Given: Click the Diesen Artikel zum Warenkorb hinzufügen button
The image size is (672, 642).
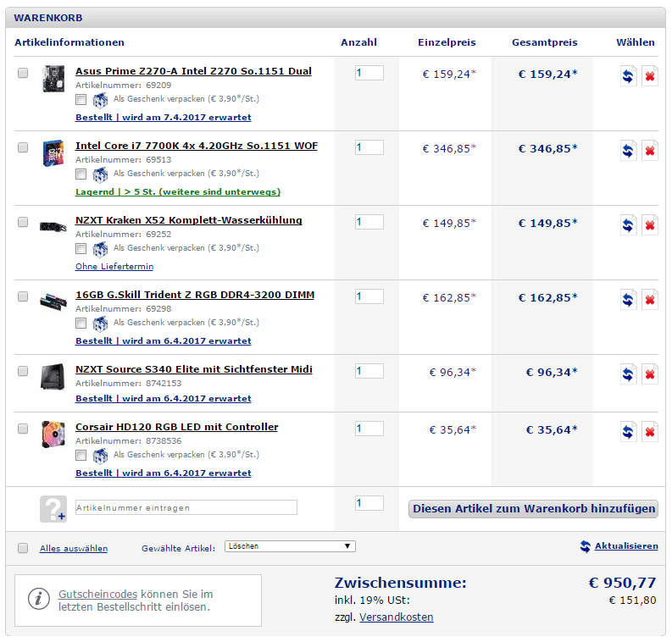Looking at the screenshot, I should [x=534, y=509].
